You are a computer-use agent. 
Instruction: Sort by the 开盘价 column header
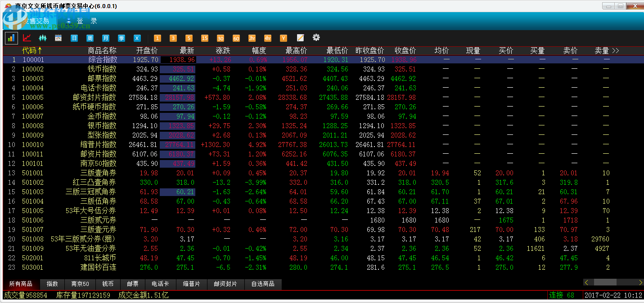[x=147, y=50]
